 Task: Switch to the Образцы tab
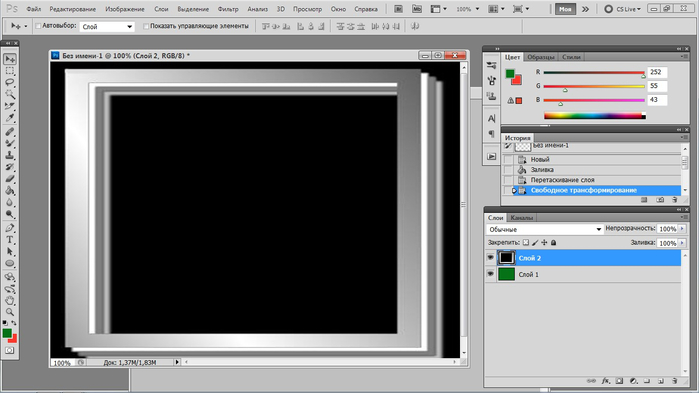[x=541, y=57]
